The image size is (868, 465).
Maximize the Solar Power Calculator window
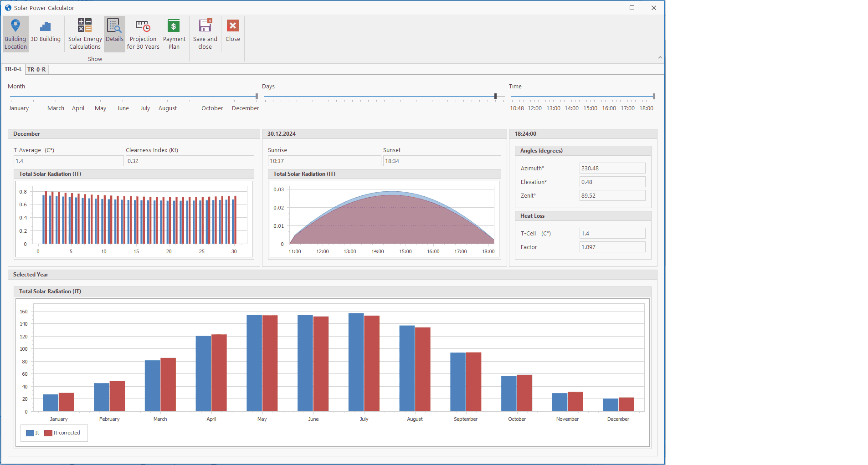(x=632, y=8)
